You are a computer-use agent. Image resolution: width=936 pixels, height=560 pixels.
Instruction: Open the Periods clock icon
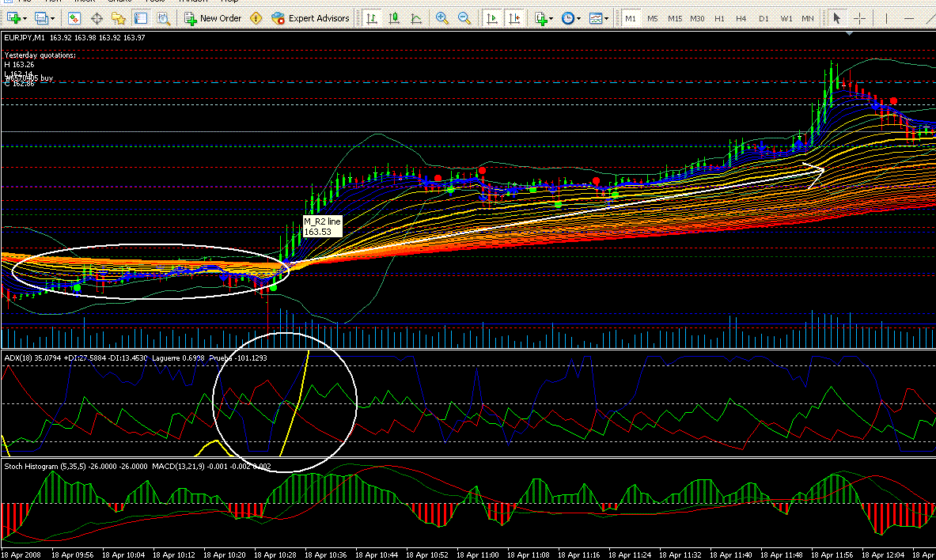[568, 18]
